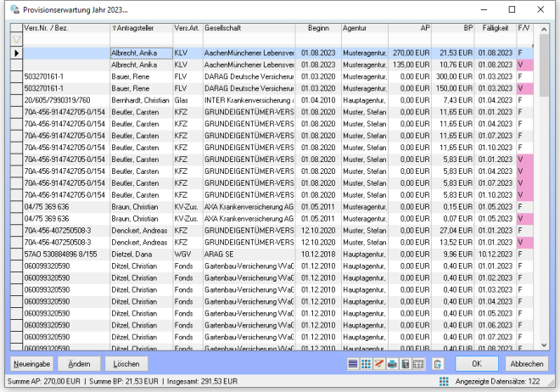Select the Bernhardt, Christian row
Viewport: 560px width, 392px height.
point(141,100)
